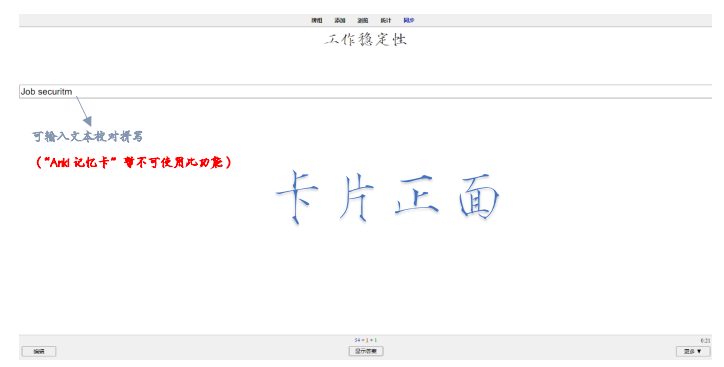Click the blue 同步 (Sync) link
Viewport: 724px width, 367px height.
(409, 20)
